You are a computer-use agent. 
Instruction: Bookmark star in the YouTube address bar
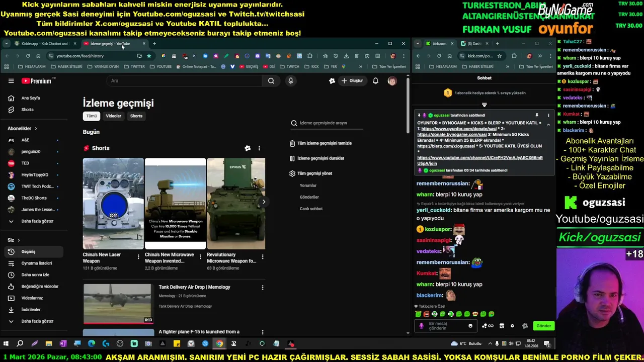pos(149,56)
